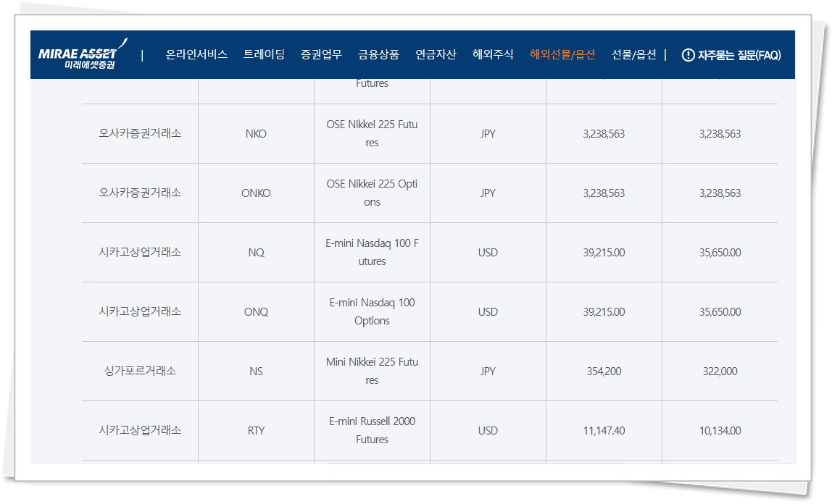Image resolution: width=832 pixels, height=504 pixels.
Task: Click the NKO product code cell
Action: click(x=256, y=134)
